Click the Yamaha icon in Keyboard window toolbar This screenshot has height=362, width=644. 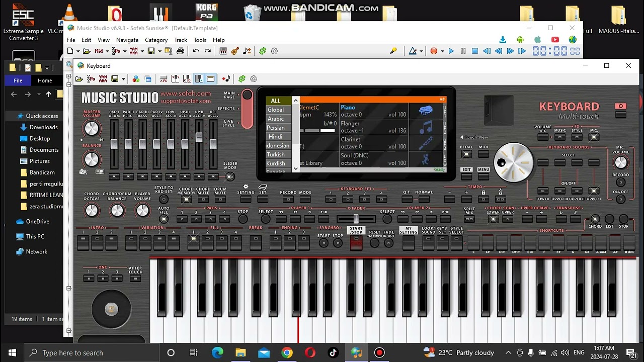[103, 79]
